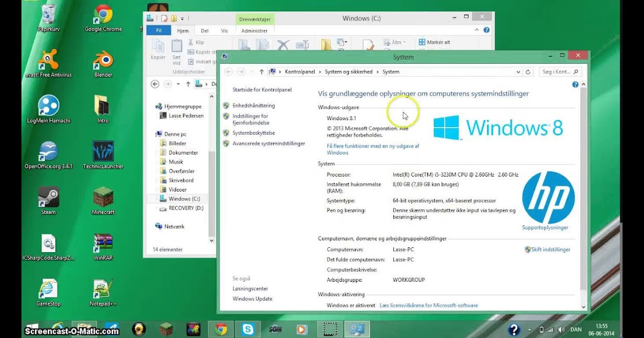644x338 pixels.
Task: Switch to Hjem ribbon tab
Action: tap(183, 31)
